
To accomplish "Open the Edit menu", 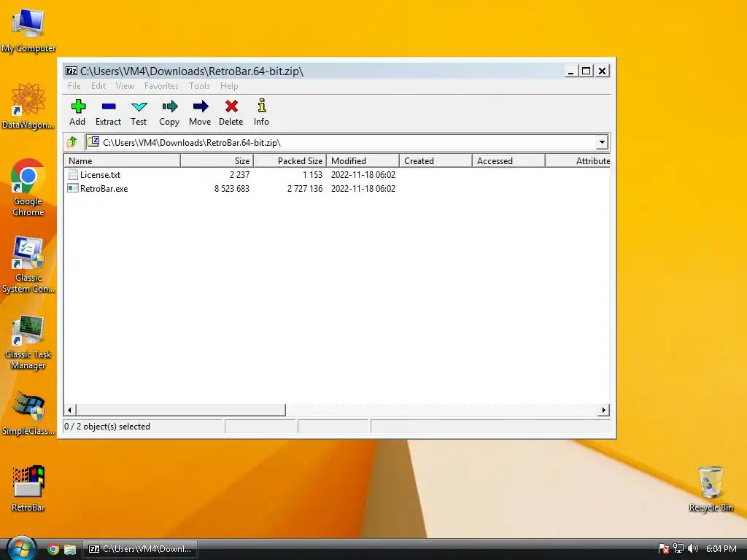I will tap(98, 86).
